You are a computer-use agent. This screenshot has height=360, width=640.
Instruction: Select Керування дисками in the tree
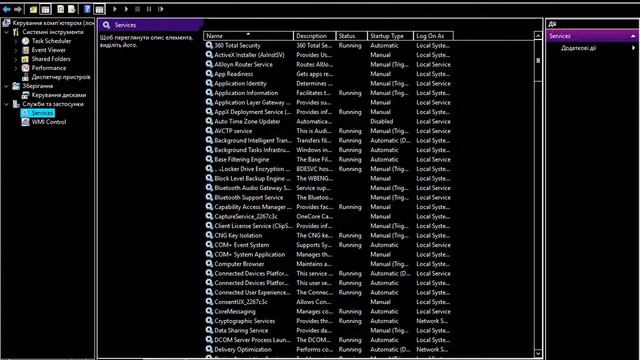(x=59, y=95)
